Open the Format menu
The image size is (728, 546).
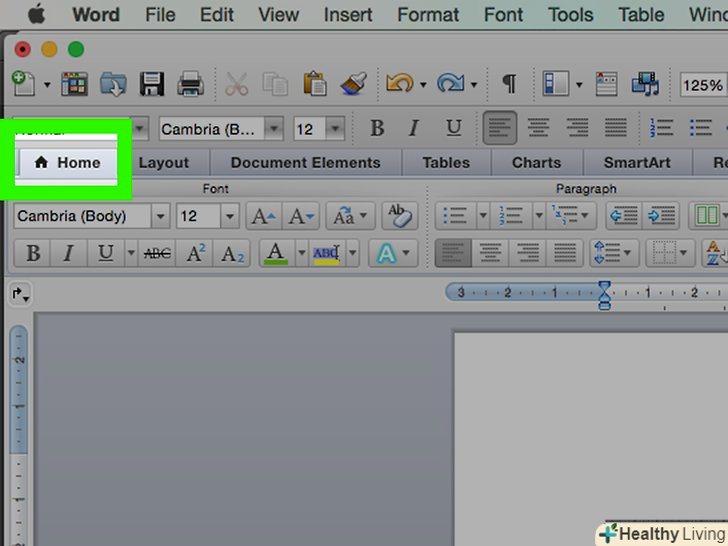coord(428,15)
